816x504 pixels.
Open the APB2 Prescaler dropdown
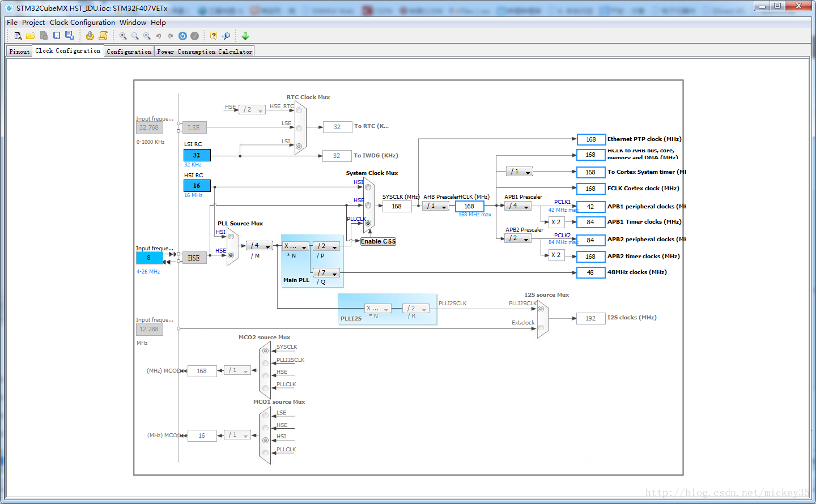518,238
